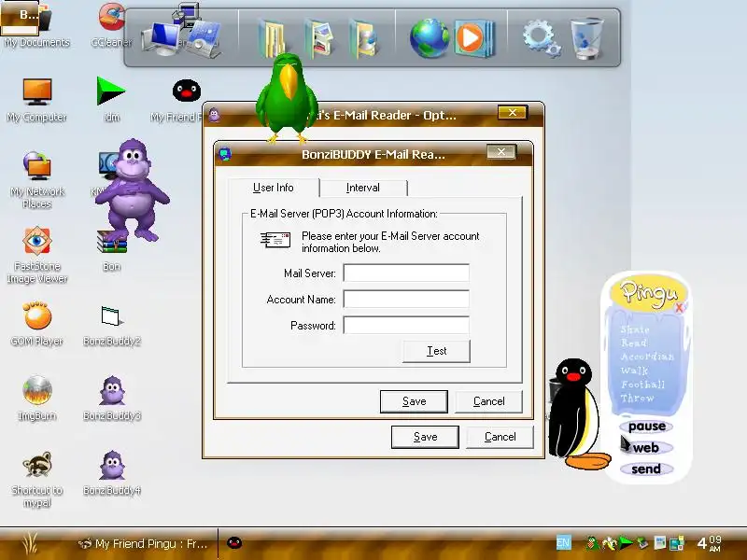The width and height of the screenshot is (747, 560).
Task: Click the Start button on the taskbar
Action: pos(30,543)
